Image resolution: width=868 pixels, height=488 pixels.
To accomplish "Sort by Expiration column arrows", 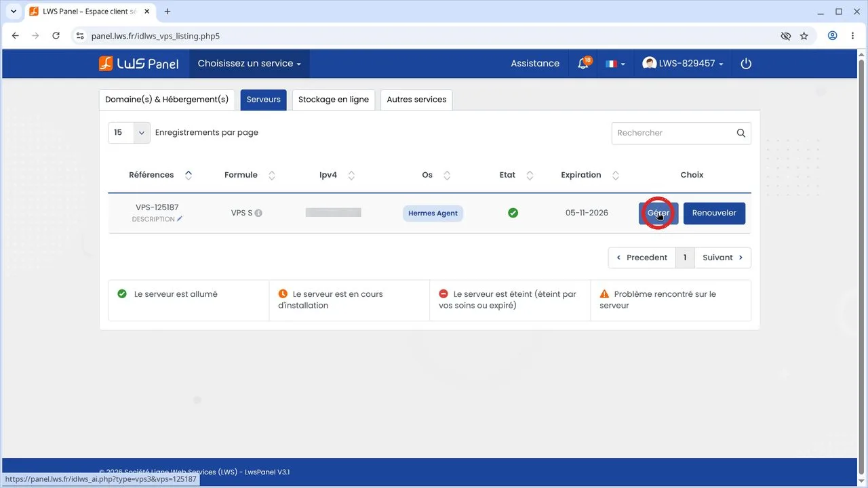I will click(616, 175).
